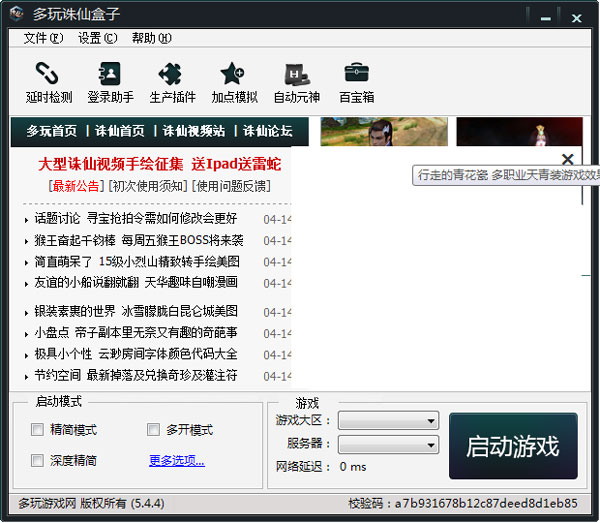This screenshot has height=523, width=600.
Task: Close the 多玩诛仙盒子 window
Action: [x=576, y=18]
